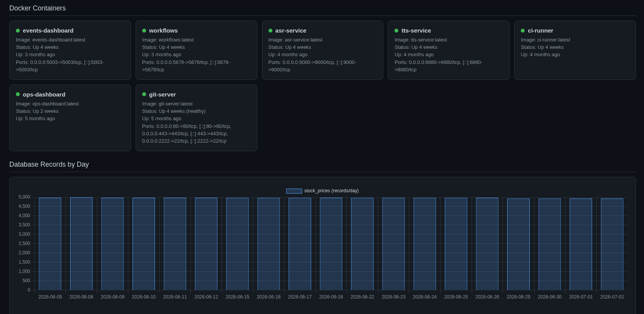
Task: Click the events-dashboard green status dot
Action: 18,30
